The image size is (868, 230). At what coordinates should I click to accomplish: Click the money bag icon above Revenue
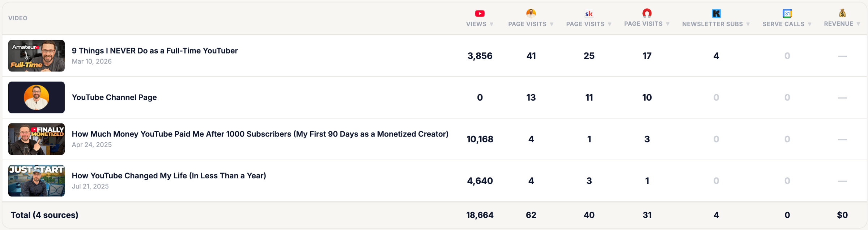[x=842, y=13]
